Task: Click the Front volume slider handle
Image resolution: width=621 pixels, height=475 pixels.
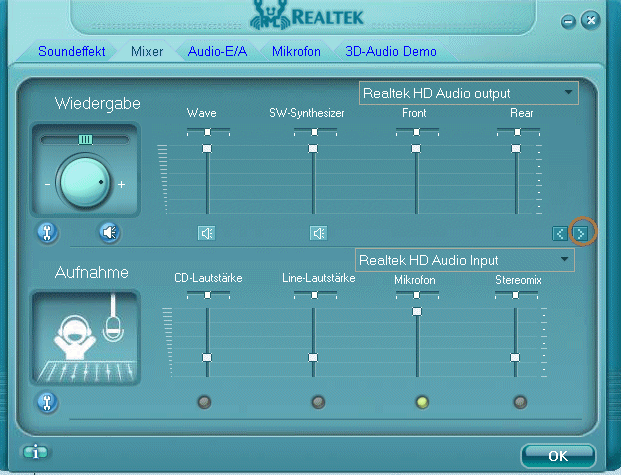Action: tap(415, 148)
